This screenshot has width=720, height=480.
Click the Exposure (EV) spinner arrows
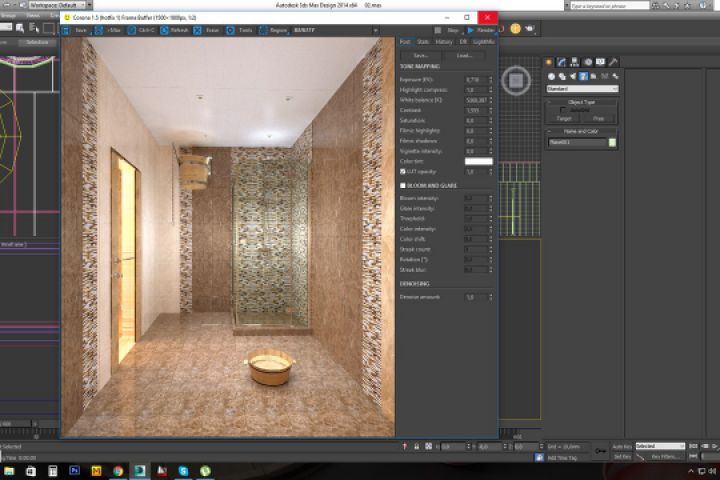tap(490, 80)
